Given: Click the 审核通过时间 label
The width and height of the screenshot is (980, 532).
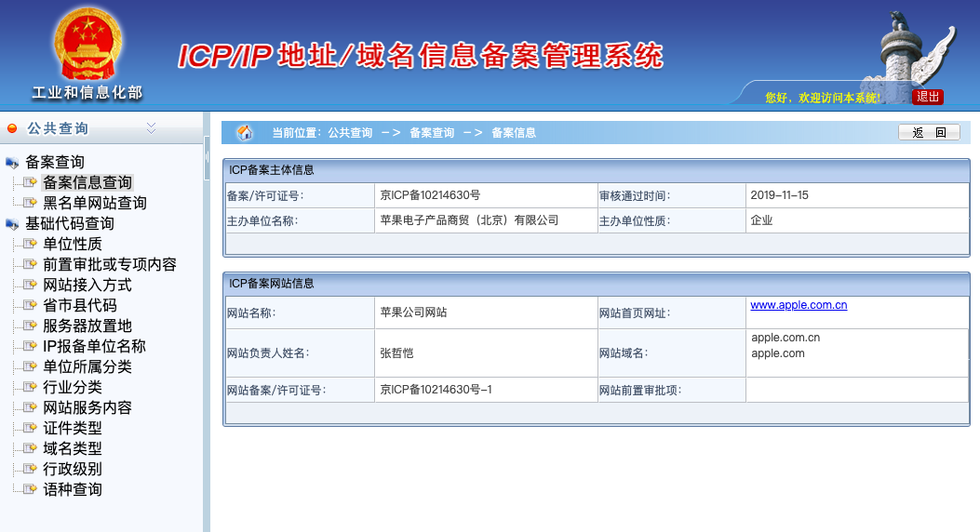Looking at the screenshot, I should click(635, 195).
